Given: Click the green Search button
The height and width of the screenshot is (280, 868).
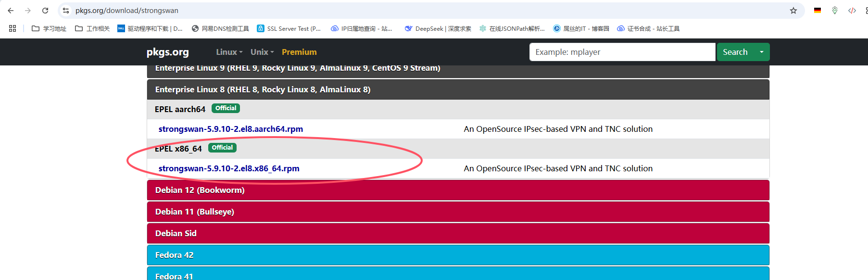Looking at the screenshot, I should point(735,52).
